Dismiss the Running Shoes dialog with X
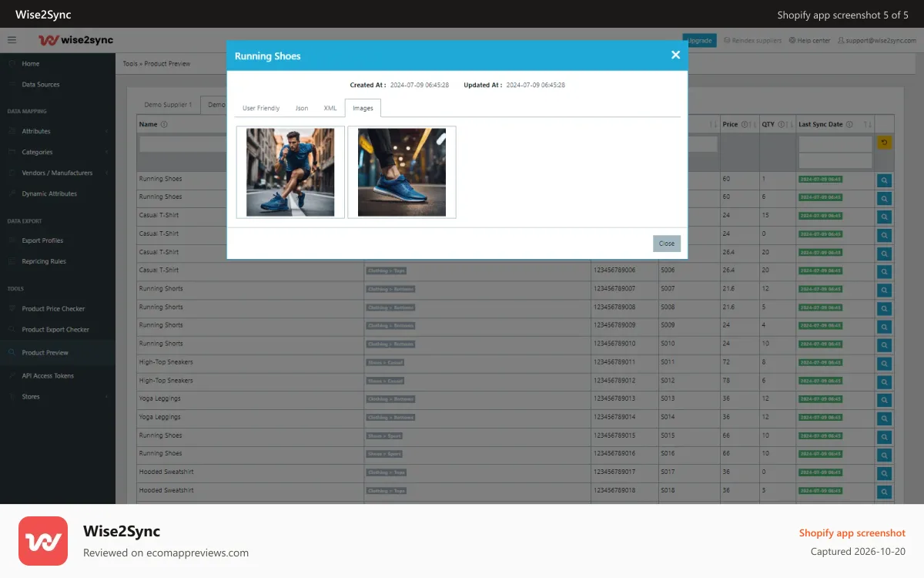 (x=675, y=55)
